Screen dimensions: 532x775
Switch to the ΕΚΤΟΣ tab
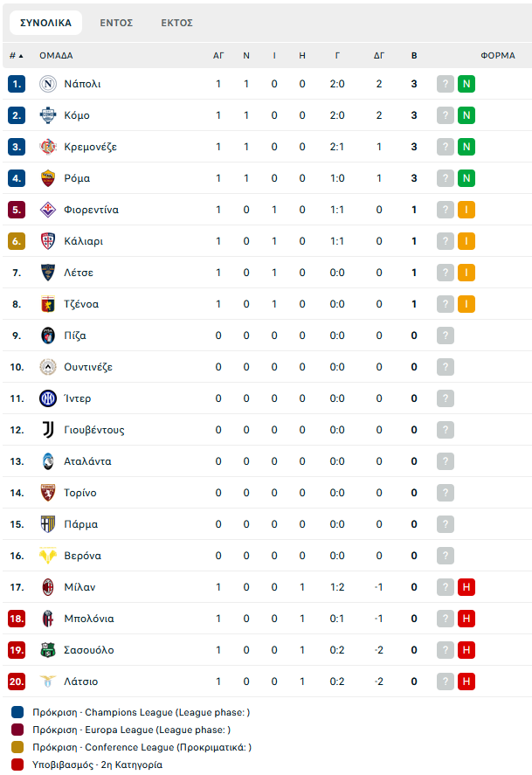coord(176,23)
